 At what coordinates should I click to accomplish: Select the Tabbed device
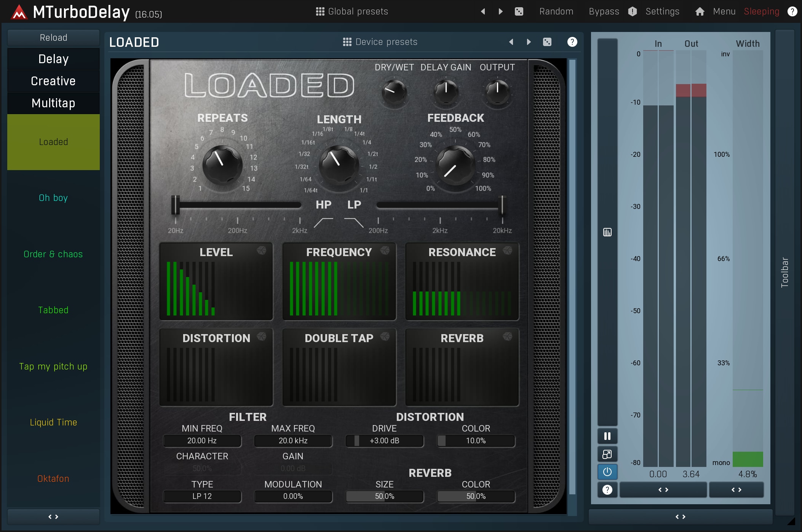pos(53,310)
